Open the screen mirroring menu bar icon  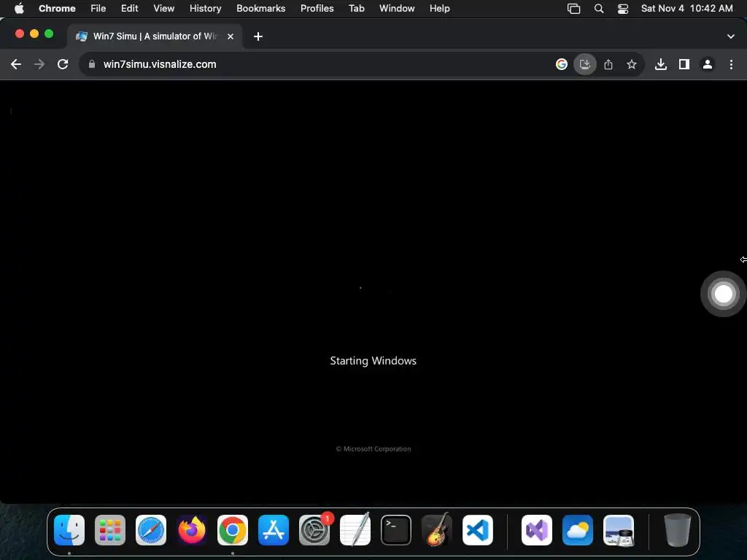pyautogui.click(x=574, y=9)
